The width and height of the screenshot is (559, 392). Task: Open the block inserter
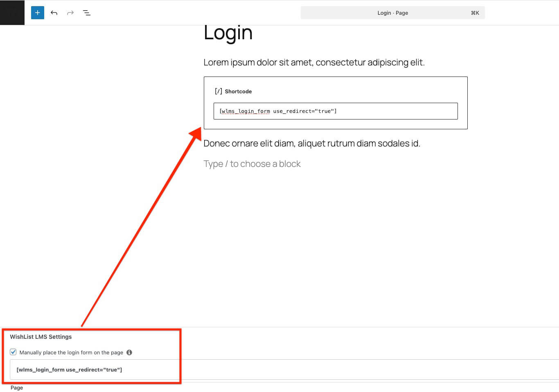[37, 13]
